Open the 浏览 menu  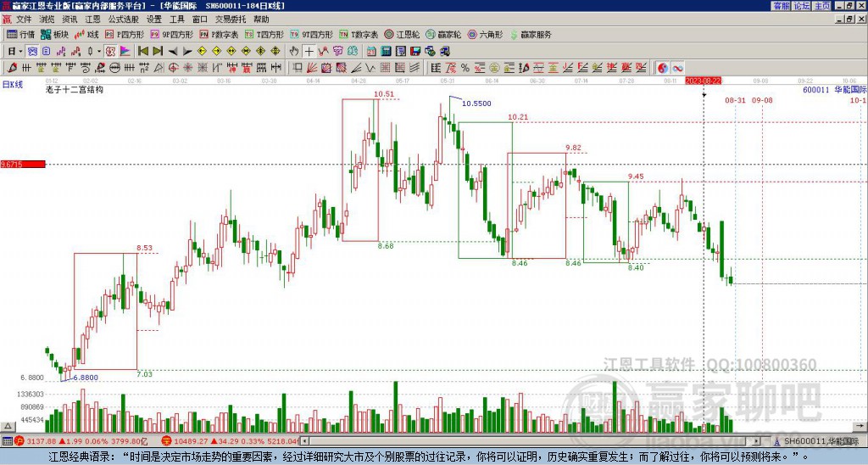(x=47, y=20)
